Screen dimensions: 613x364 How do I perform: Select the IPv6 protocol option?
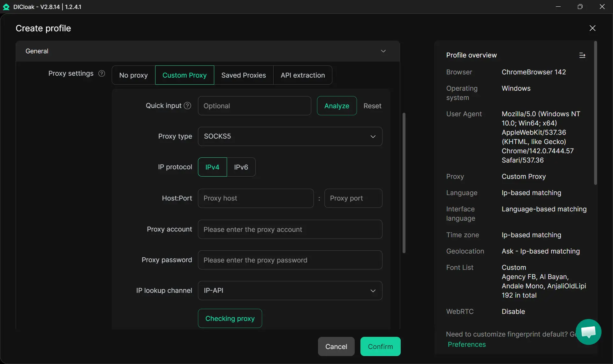pyautogui.click(x=241, y=167)
